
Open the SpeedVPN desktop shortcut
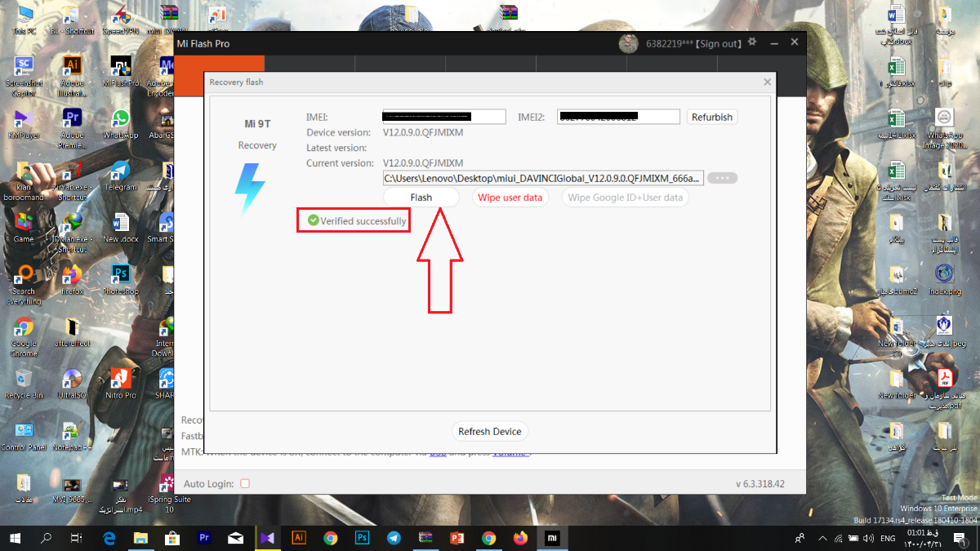tap(120, 20)
